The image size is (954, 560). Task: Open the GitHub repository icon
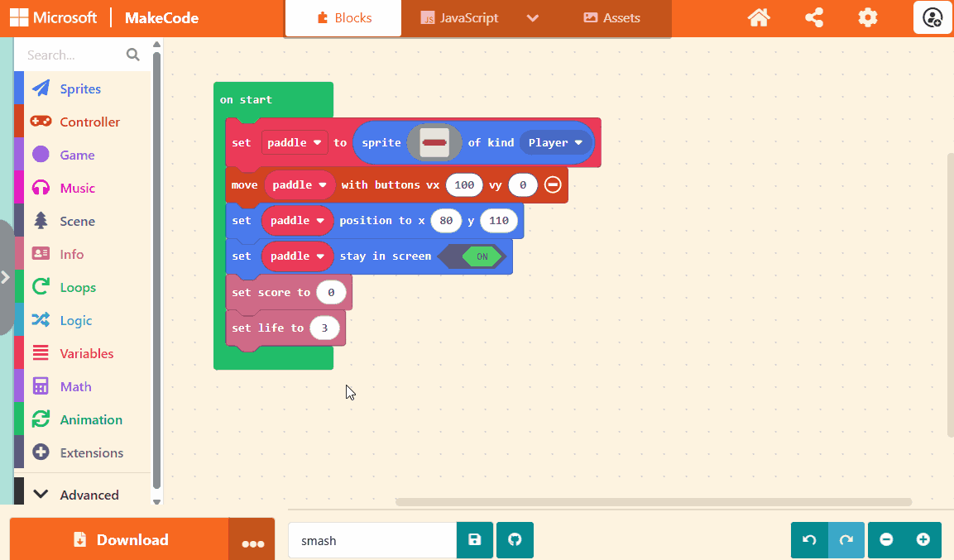(515, 540)
